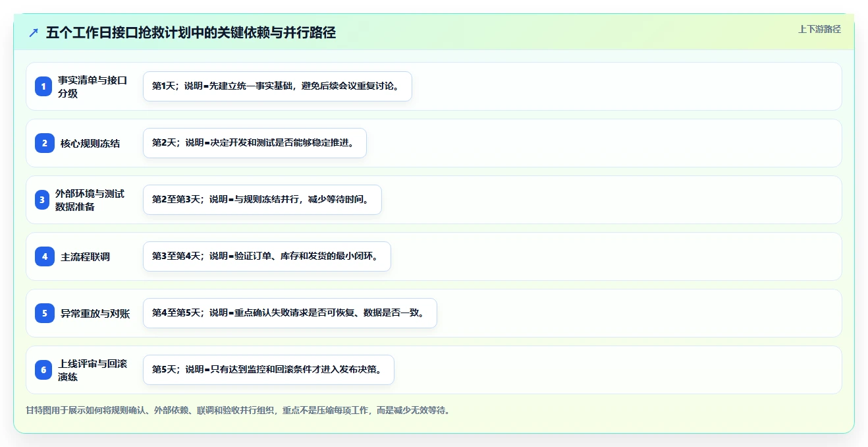This screenshot has width=868, height=447.
Task: Click the 第1天 description box
Action: [x=277, y=86]
